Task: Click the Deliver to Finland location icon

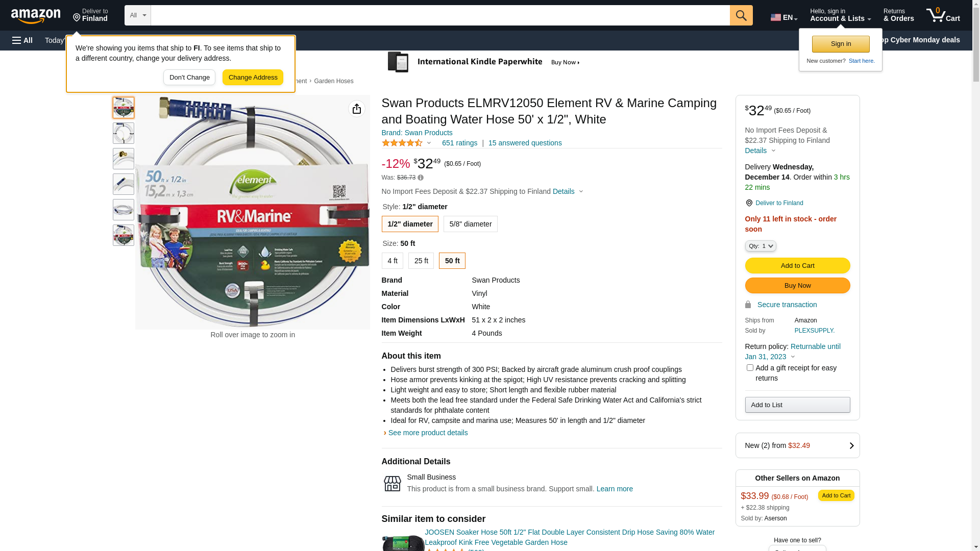Action: [x=749, y=203]
